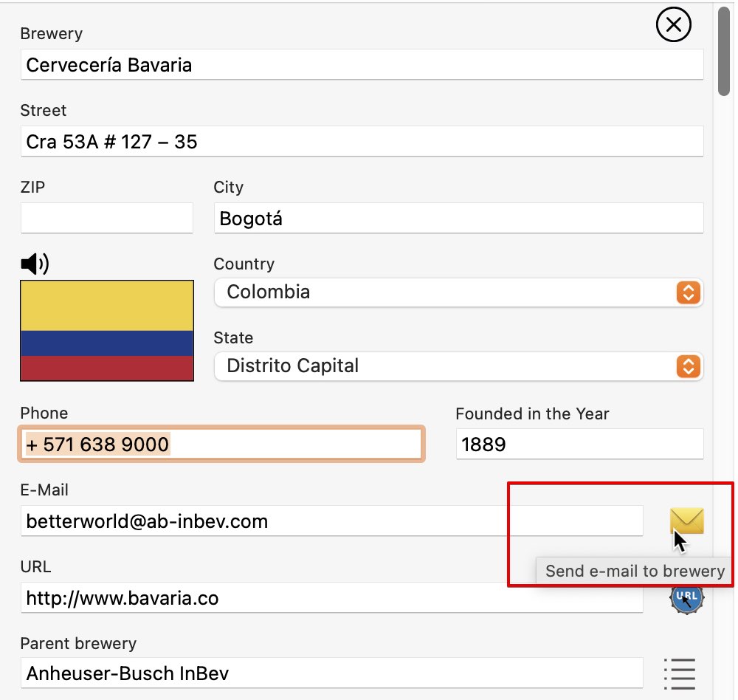Click the ZIP field label
Image resolution: width=738 pixels, height=700 pixels.
(x=32, y=188)
